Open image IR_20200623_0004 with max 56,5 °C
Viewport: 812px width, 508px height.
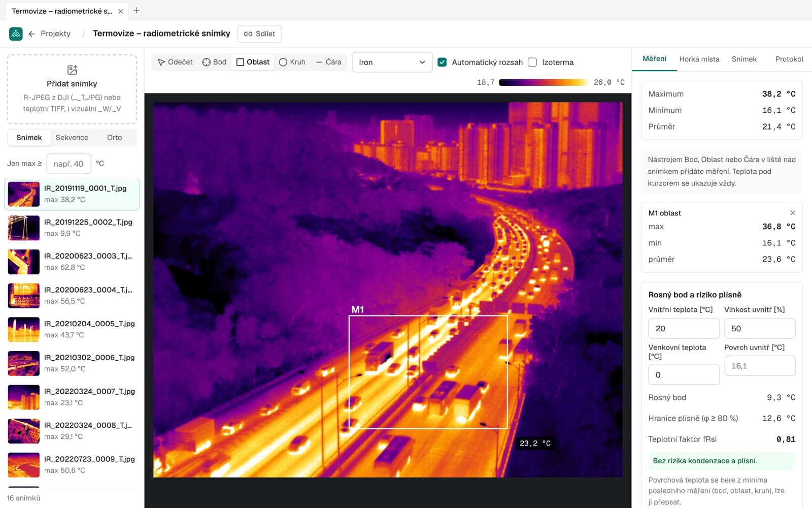[x=72, y=296]
